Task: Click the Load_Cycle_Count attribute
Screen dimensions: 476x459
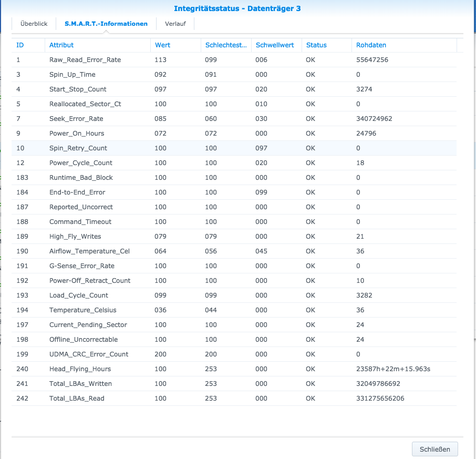Action: tap(79, 295)
